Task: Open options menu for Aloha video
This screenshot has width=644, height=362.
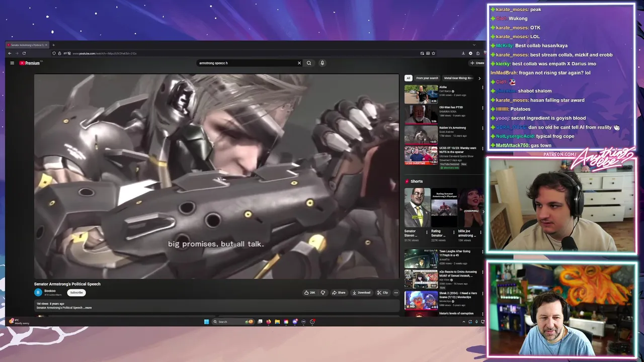Action: [482, 87]
